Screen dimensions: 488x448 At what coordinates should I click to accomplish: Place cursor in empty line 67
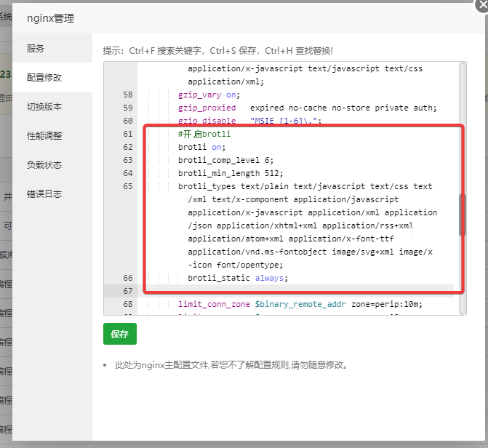tap(291, 291)
